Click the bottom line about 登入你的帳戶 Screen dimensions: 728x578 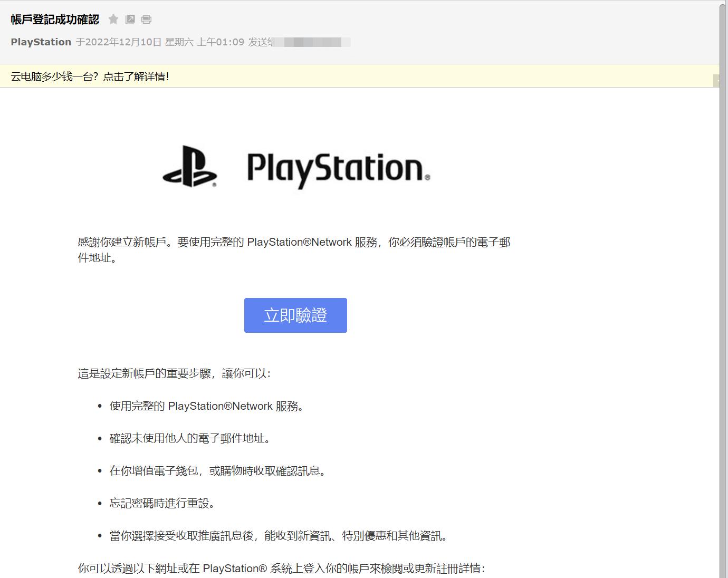pos(282,569)
